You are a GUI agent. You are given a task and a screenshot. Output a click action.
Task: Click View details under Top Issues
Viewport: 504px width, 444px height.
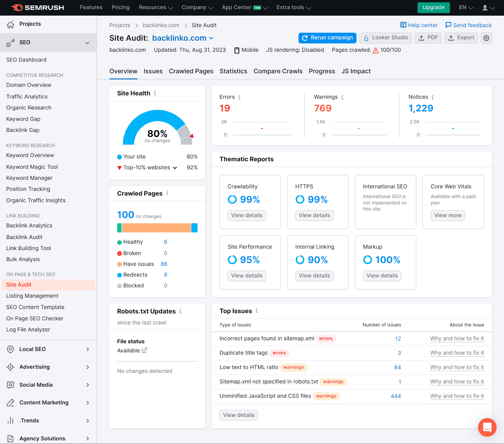239,415
